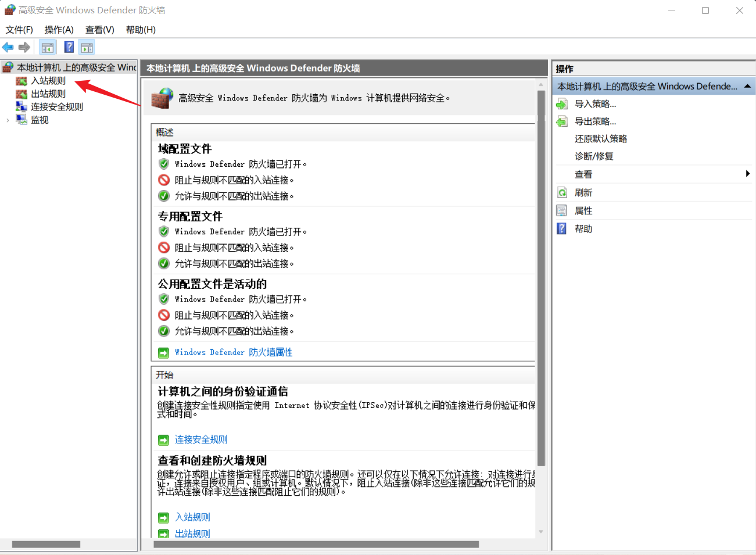Open the 操作(A) menu
756x555 pixels.
[59, 30]
